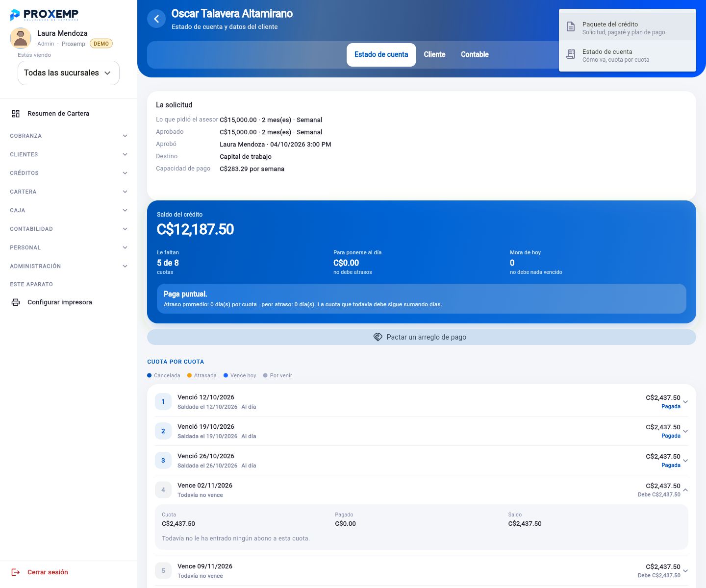Click the Paquete del crédito document icon
The height and width of the screenshot is (588, 706).
pyautogui.click(x=571, y=26)
